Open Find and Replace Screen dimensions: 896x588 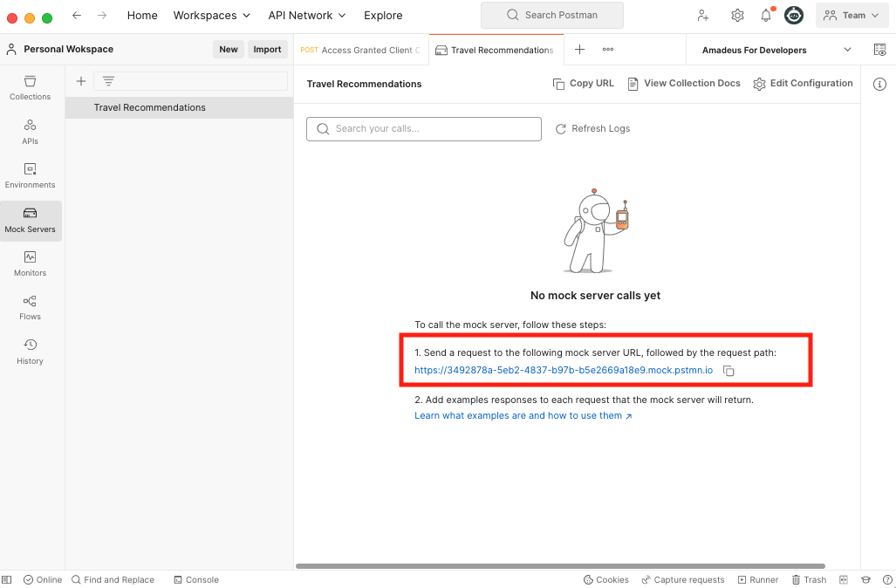pyautogui.click(x=113, y=579)
